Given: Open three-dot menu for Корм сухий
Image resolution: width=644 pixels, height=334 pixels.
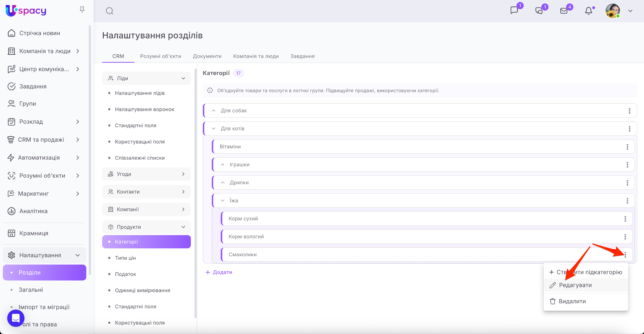Looking at the screenshot, I should 625,219.
